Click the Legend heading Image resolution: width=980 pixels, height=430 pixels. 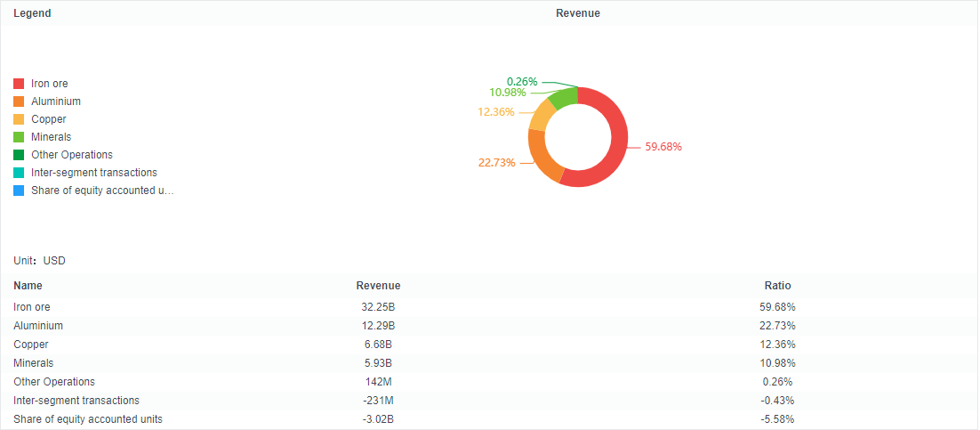click(x=33, y=13)
